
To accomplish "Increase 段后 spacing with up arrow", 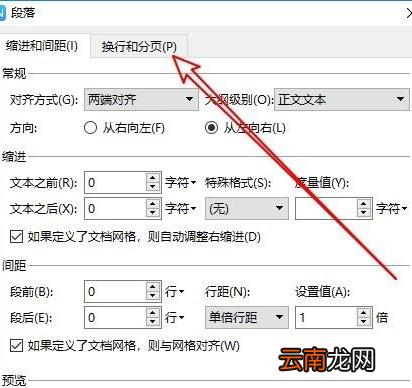I will pyautogui.click(x=153, y=312).
